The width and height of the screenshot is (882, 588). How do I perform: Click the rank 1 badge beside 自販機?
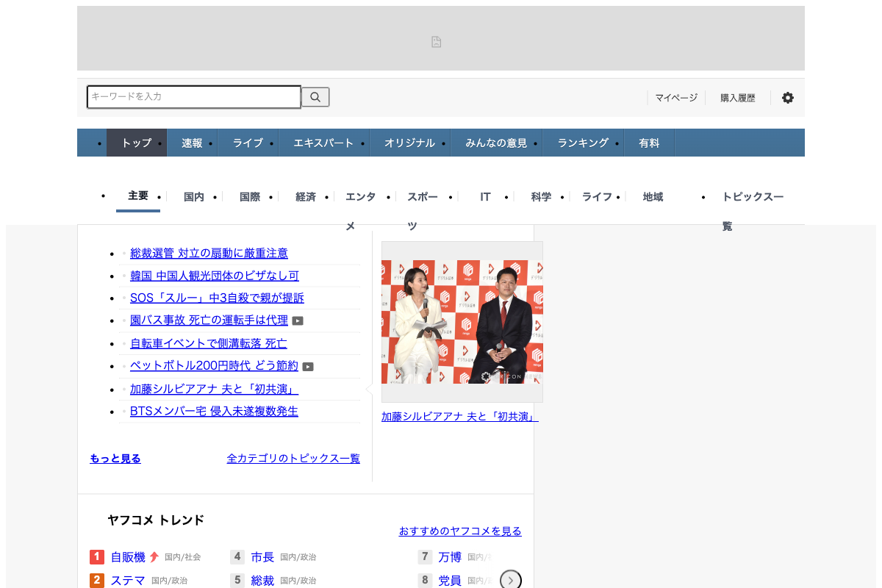point(97,557)
